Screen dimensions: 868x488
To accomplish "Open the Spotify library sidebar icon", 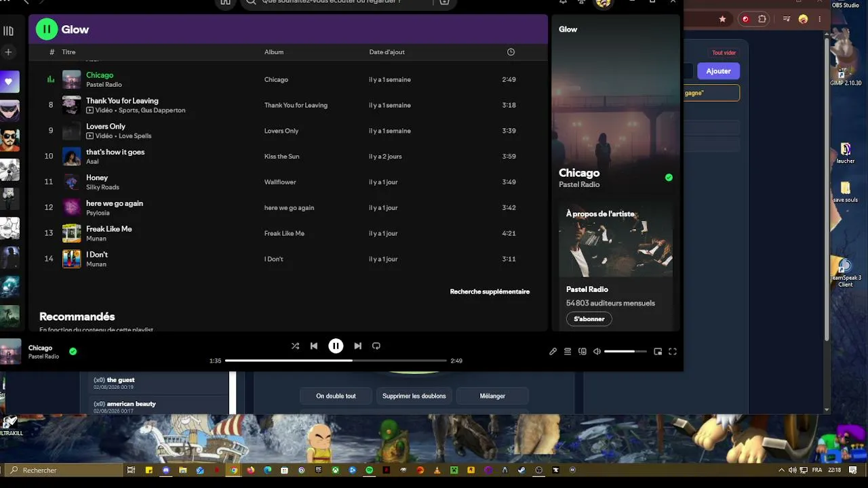I will click(8, 30).
